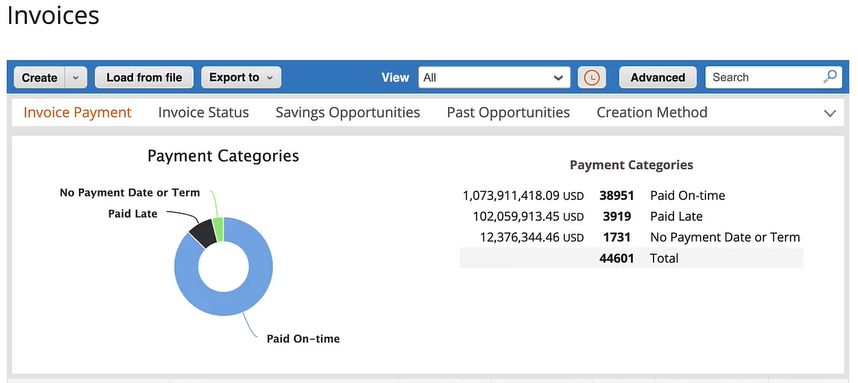Click the orange clock icon button
The image size is (858, 383).
(x=592, y=78)
